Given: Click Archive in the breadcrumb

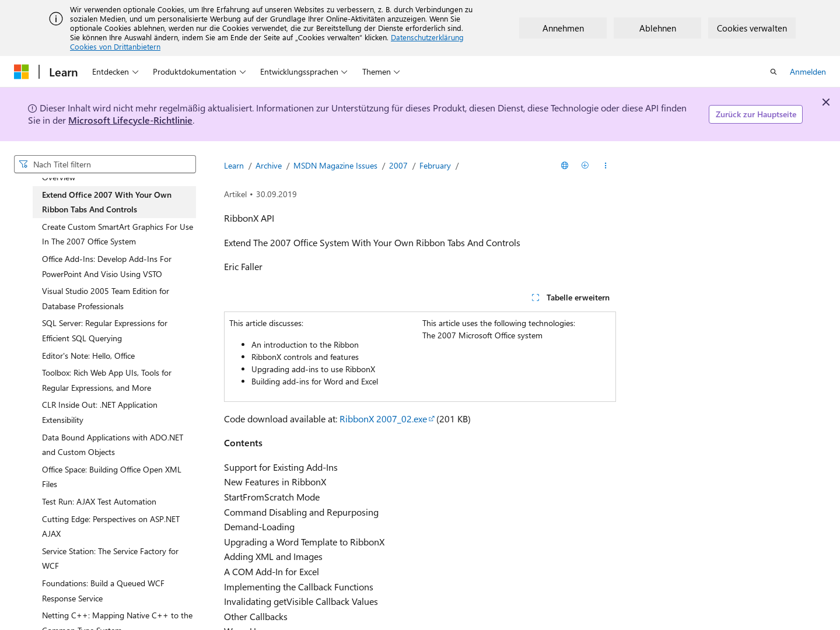Looking at the screenshot, I should (x=268, y=166).
